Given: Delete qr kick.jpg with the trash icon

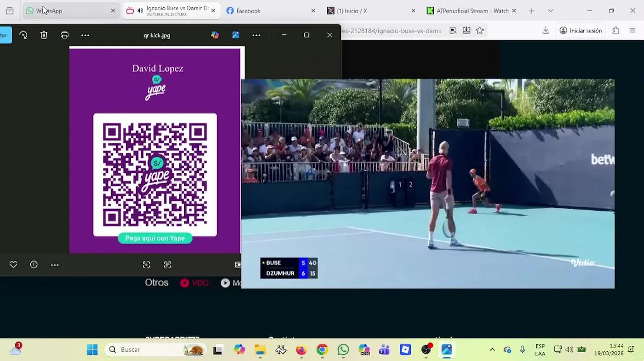Looking at the screenshot, I should click(44, 35).
